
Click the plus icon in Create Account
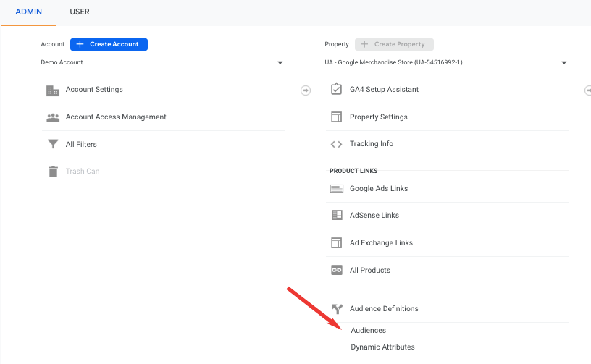80,44
